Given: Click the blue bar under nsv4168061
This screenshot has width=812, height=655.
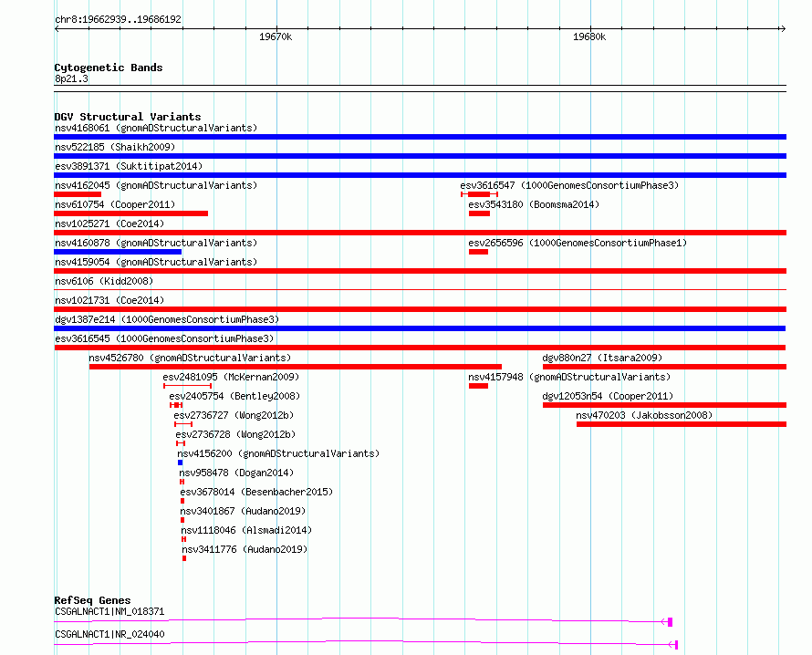Looking at the screenshot, I should pyautogui.click(x=420, y=137).
